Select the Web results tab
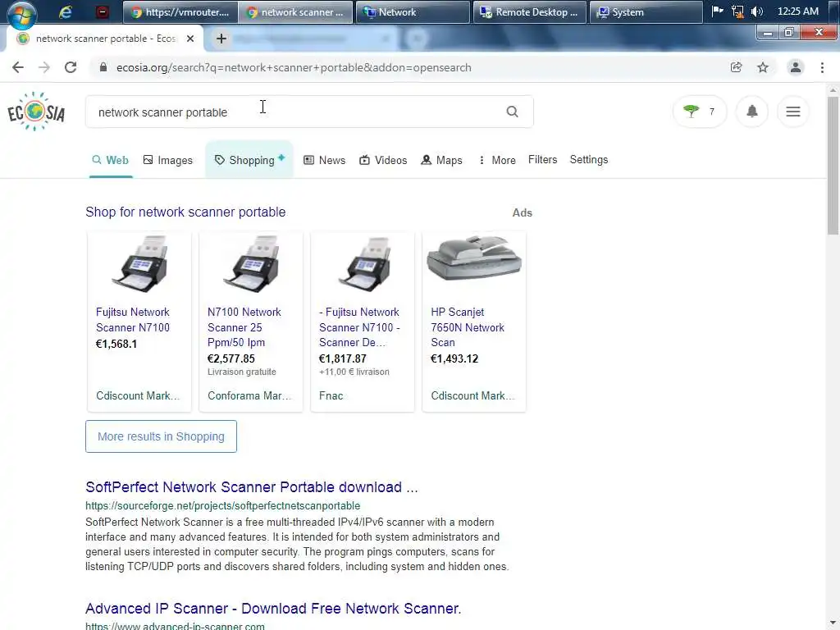 tap(111, 160)
